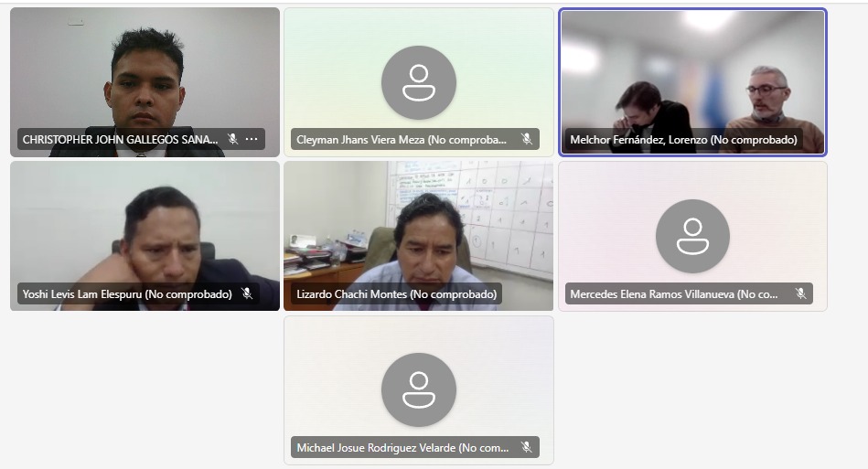
Task: Click the Melchor Fernández, Lorenzo name label
Action: (x=683, y=140)
